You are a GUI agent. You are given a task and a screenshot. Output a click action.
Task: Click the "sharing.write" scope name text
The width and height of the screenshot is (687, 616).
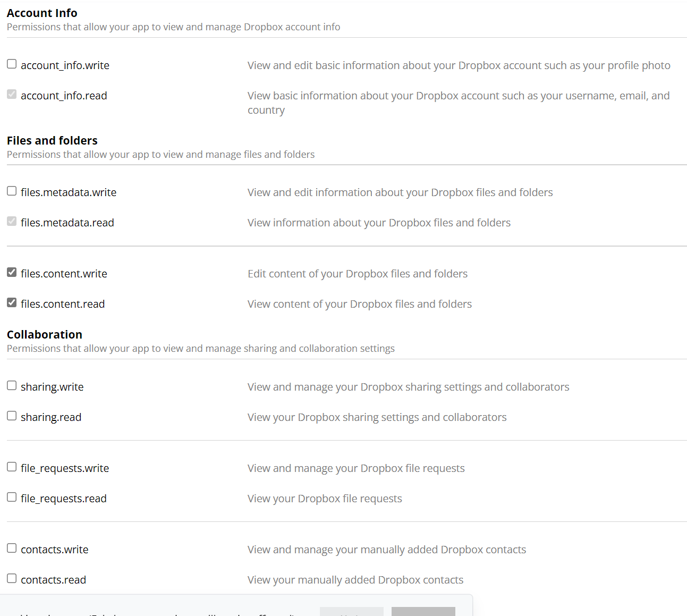52,387
